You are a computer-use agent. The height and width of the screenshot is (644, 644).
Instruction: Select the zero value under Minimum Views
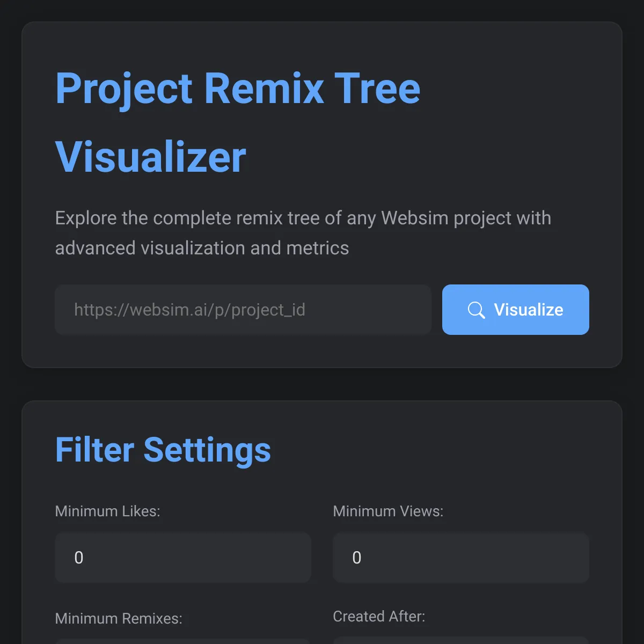357,557
